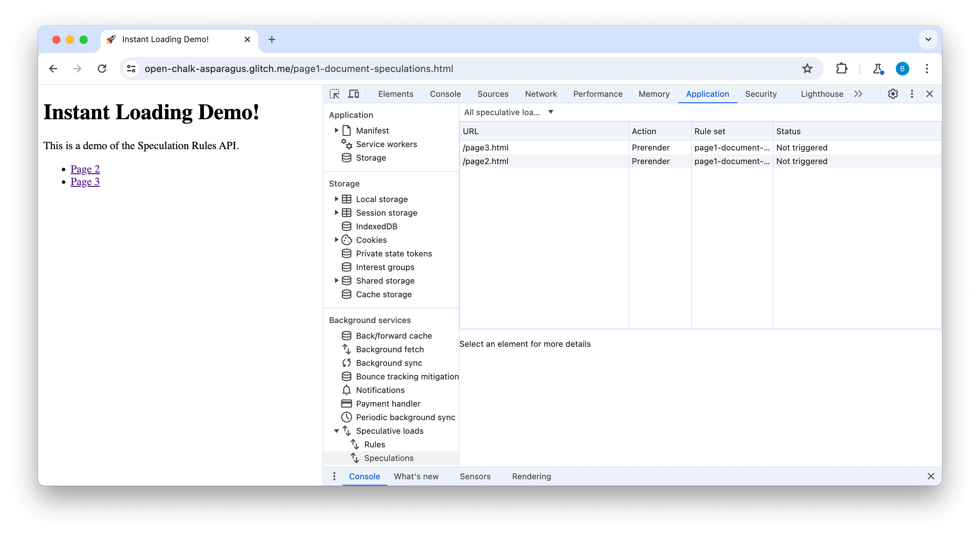The image size is (980, 536).
Task: Toggle the Speculative loads tree expander
Action: (x=336, y=431)
